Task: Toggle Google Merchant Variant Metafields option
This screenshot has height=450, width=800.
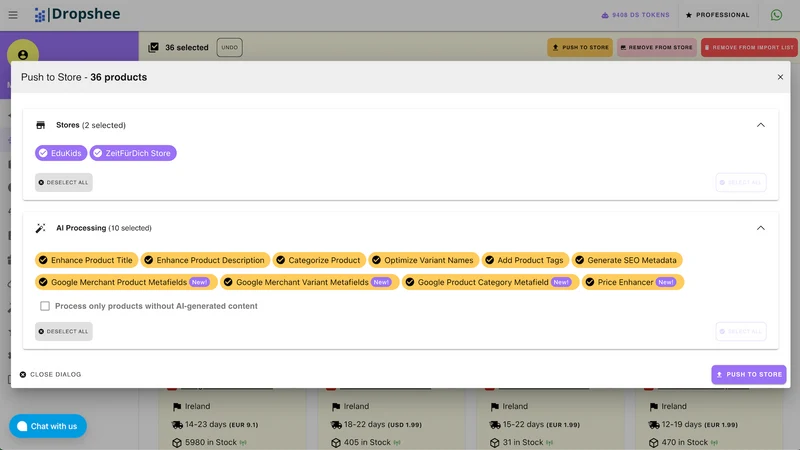Action: point(309,282)
